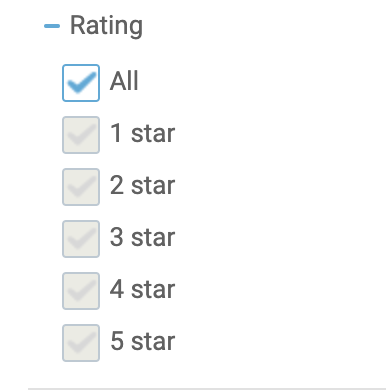Toggle the 4 star checkbox
Viewport: 386px width, 392px height.
(x=81, y=291)
